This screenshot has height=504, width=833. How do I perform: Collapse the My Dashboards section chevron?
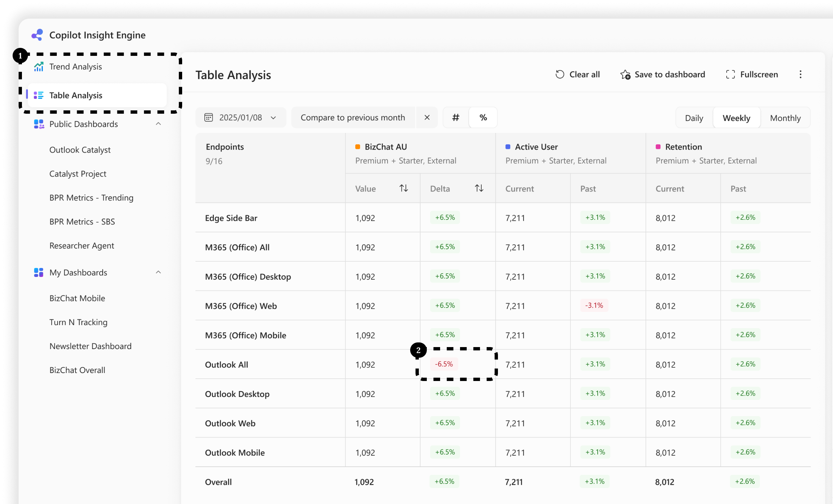158,272
